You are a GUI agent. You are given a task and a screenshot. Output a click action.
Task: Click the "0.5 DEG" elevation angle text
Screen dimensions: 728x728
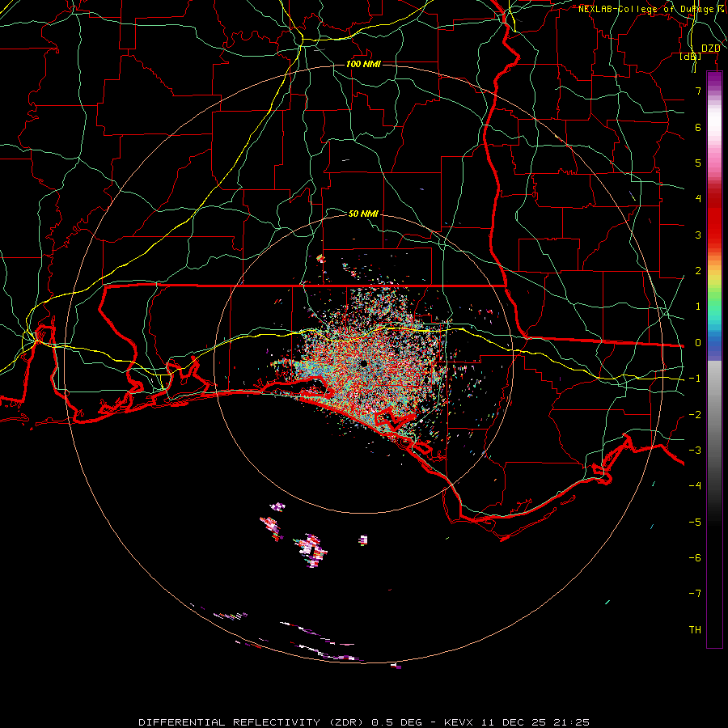point(397,722)
